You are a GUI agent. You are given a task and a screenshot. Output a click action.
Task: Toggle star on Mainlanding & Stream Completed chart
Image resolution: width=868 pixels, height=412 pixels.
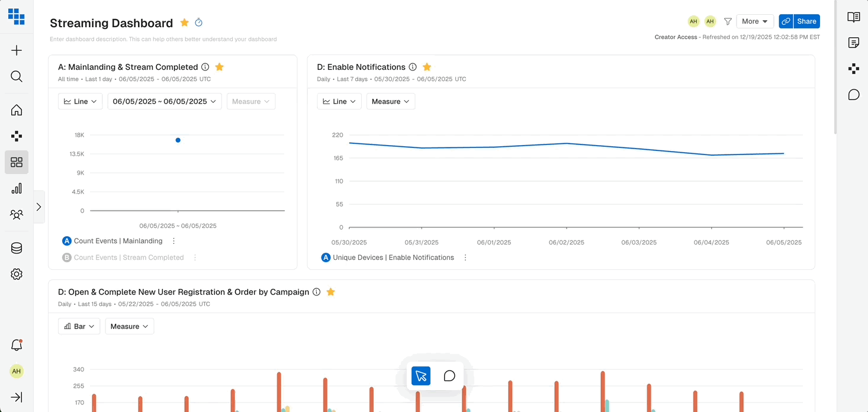point(219,67)
